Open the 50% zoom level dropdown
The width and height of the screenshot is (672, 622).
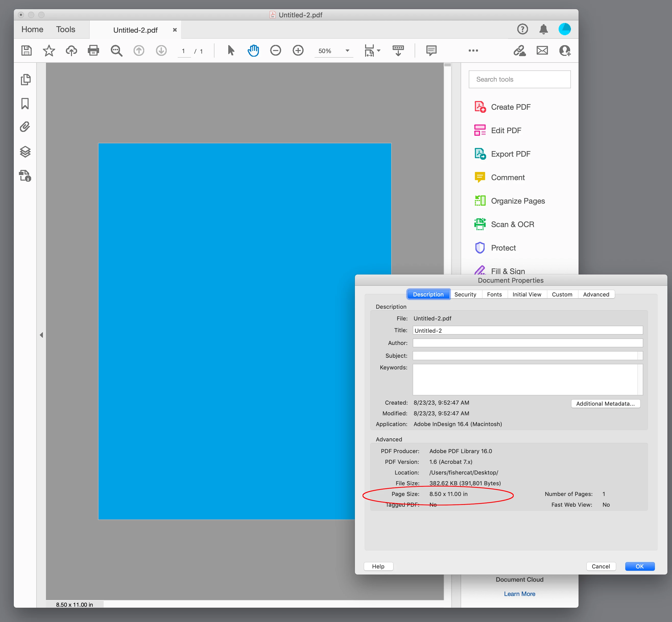tap(347, 51)
